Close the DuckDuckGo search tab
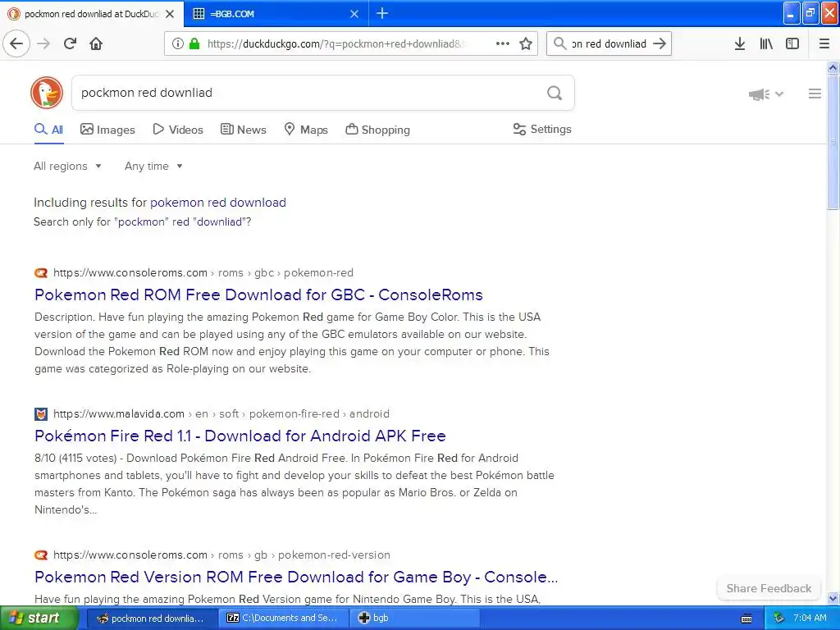 tap(170, 14)
